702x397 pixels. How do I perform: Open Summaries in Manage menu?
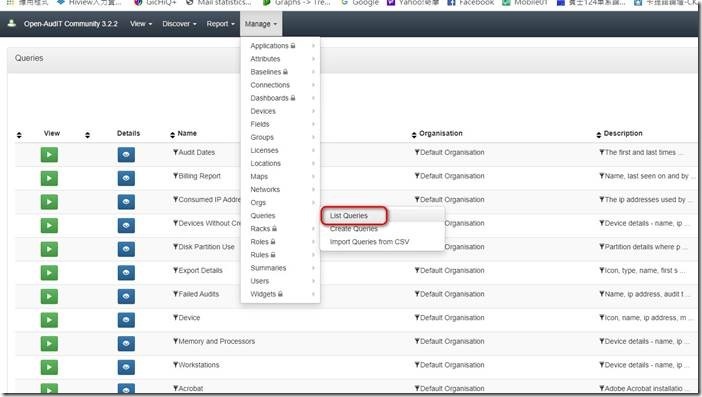[280, 268]
